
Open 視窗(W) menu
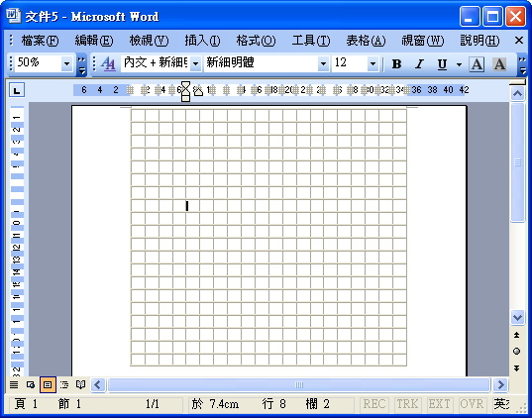point(423,41)
